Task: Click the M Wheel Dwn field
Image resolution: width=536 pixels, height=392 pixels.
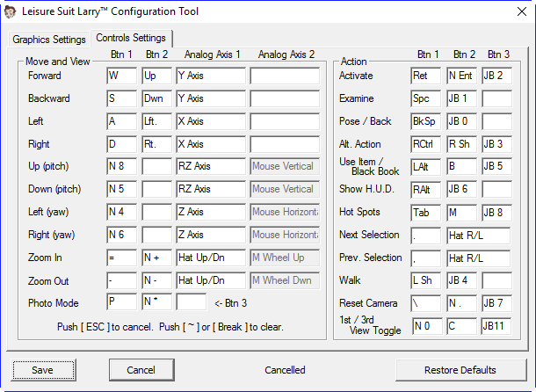Action: click(x=285, y=280)
